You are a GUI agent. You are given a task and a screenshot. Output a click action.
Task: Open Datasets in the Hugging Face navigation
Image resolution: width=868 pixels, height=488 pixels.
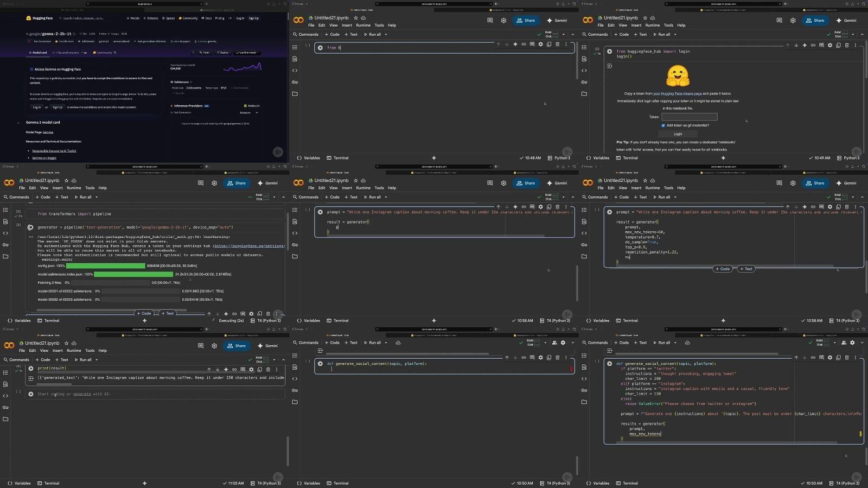point(152,18)
